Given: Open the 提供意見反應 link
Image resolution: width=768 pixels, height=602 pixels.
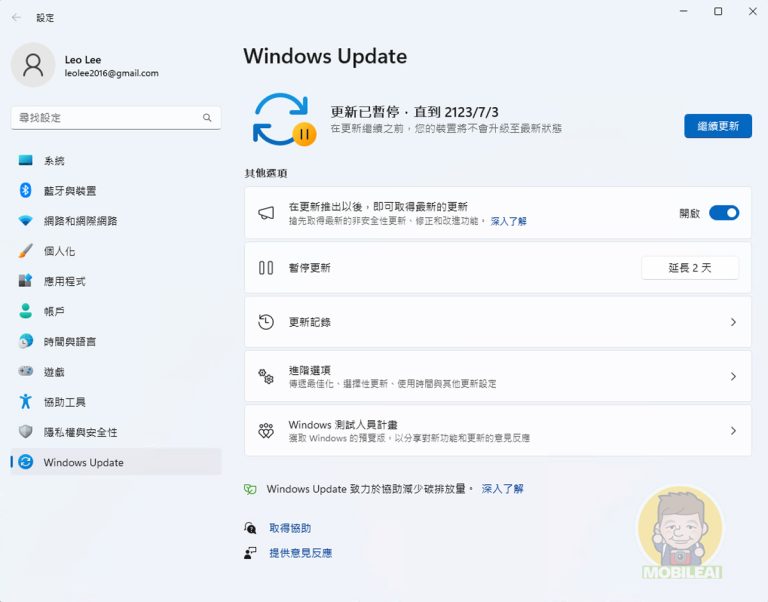Looking at the screenshot, I should (x=301, y=553).
